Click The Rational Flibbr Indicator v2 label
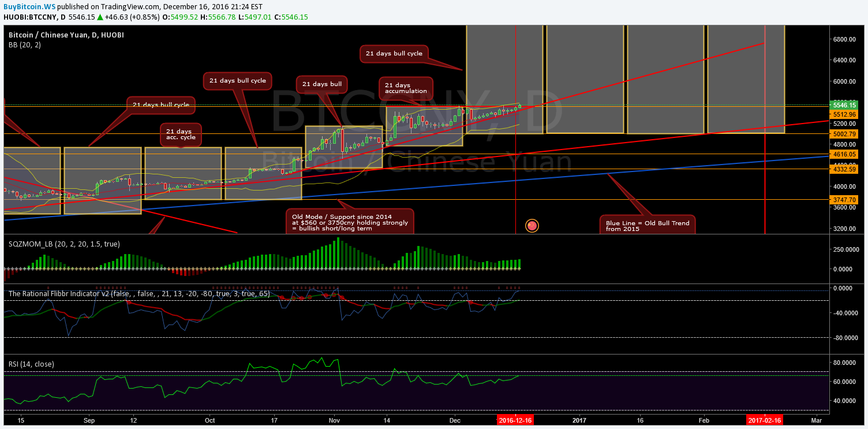 (x=139, y=293)
